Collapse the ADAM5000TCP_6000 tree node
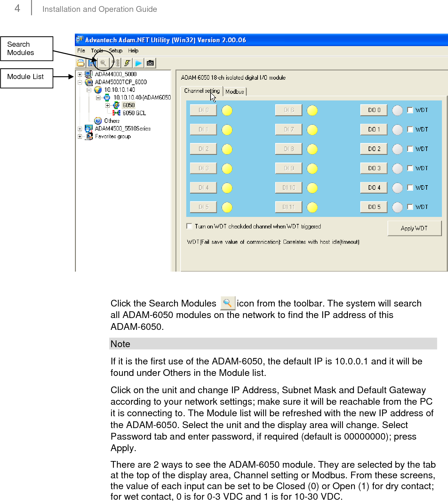The width and height of the screenshot is (448, 501). point(80,82)
